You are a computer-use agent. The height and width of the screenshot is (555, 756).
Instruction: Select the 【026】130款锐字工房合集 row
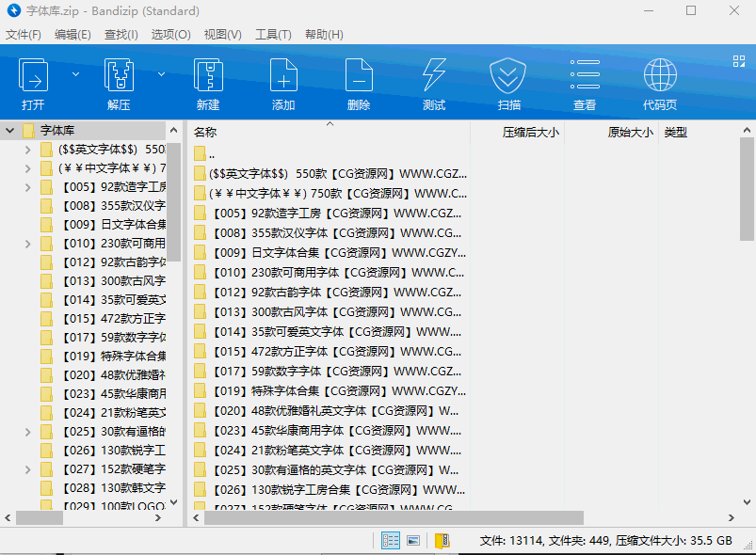click(330, 490)
